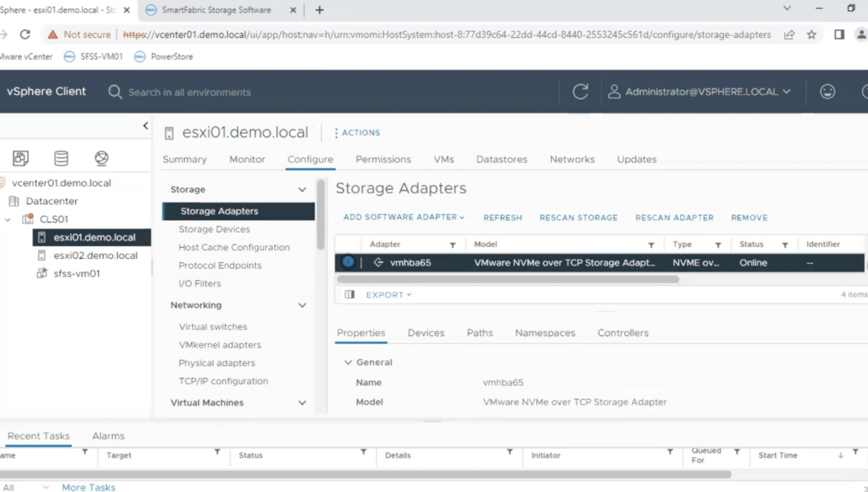The height and width of the screenshot is (492, 868).
Task: Click the browser address bar URL
Action: coord(447,34)
